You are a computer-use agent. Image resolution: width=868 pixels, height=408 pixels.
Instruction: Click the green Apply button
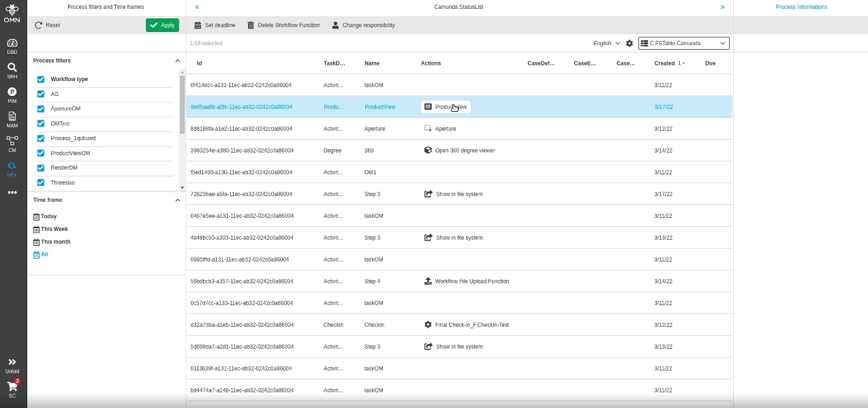[162, 25]
